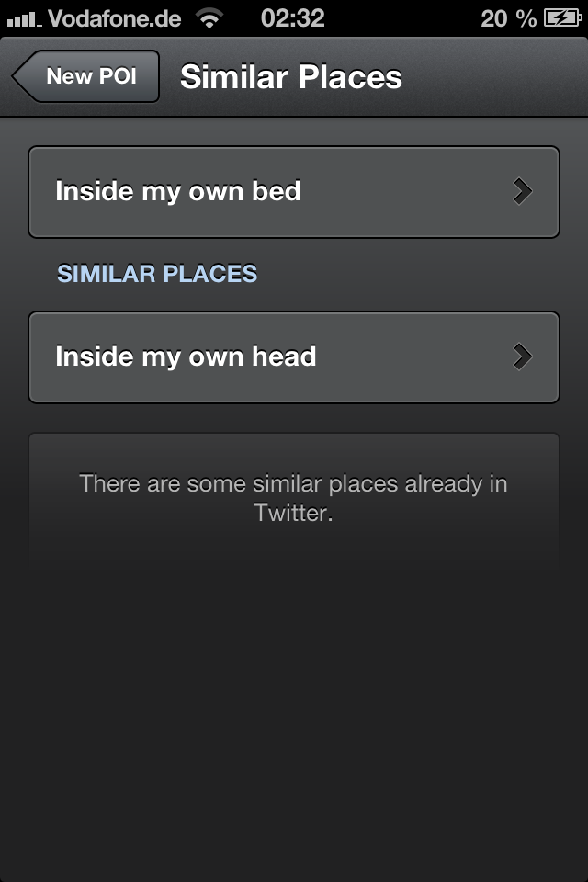Tap the Inside my own bed label text
The width and height of the screenshot is (588, 882).
(x=178, y=191)
